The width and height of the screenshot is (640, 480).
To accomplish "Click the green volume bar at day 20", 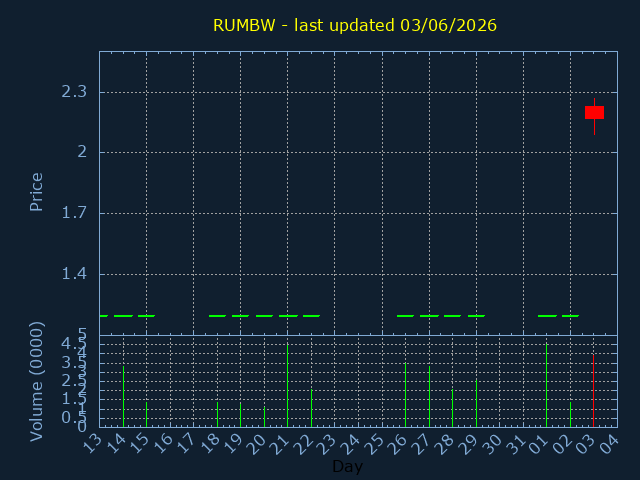I will [264, 417].
